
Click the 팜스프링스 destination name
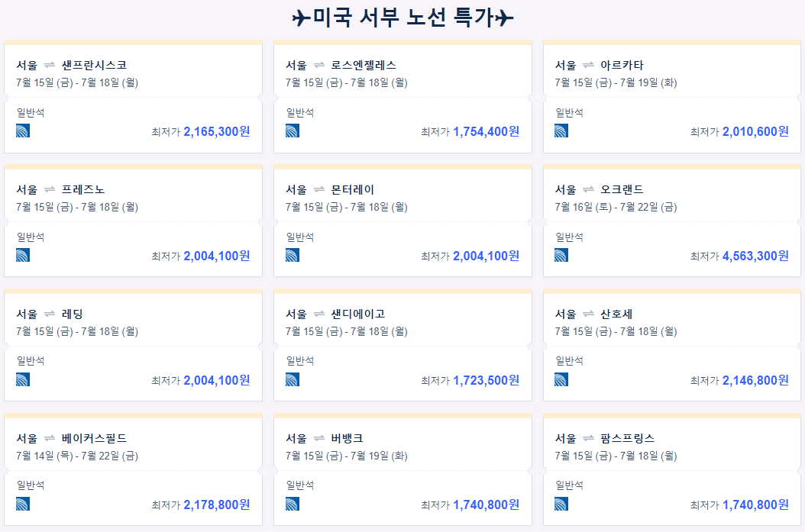(627, 439)
